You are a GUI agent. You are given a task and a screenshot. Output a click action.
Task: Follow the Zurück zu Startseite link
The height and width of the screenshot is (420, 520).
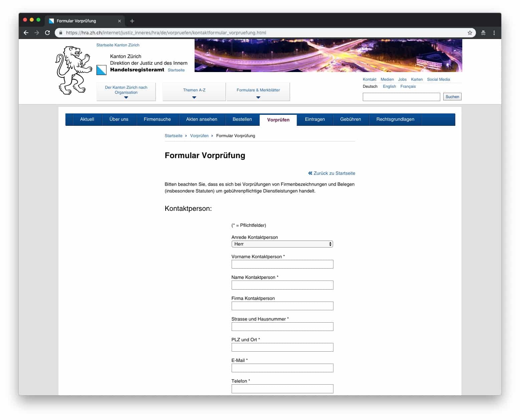[x=332, y=173]
